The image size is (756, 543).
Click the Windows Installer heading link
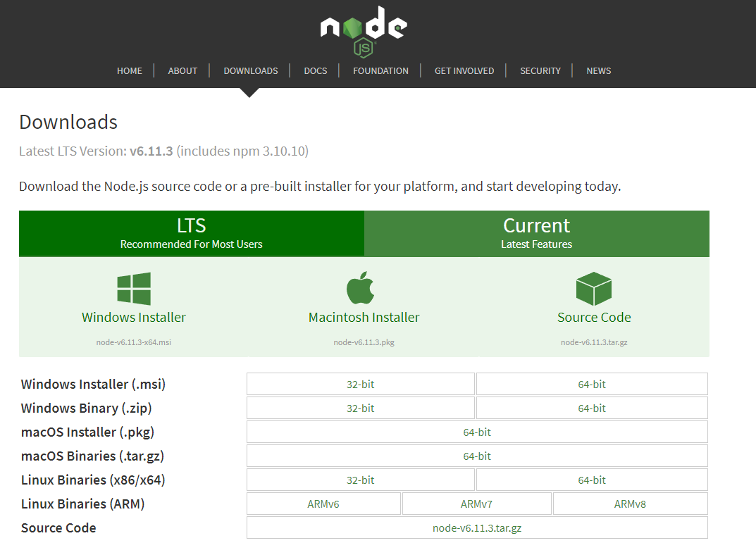[x=134, y=318]
